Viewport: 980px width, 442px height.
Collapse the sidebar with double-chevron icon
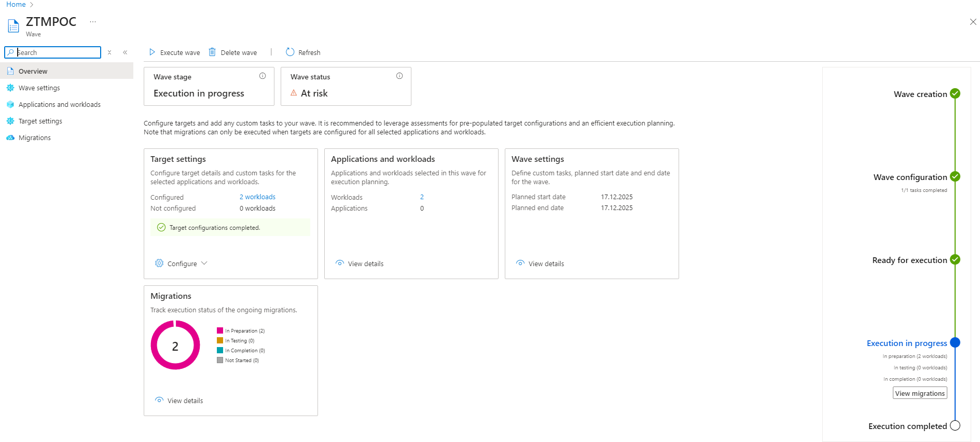[x=125, y=52]
